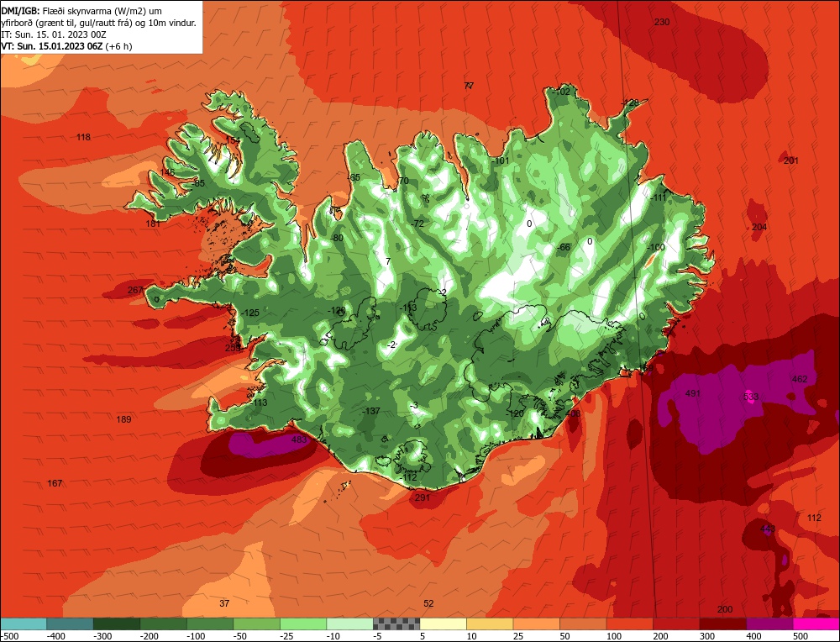This screenshot has width=840, height=642.
Task: Click the flux value 443 on the map
Action: click(x=768, y=529)
